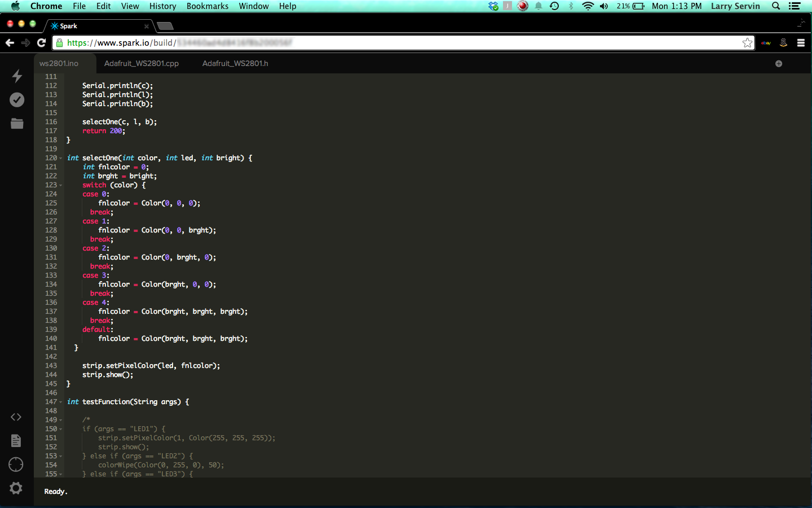
Task: Open Wi-Fi status menu
Action: pos(588,6)
